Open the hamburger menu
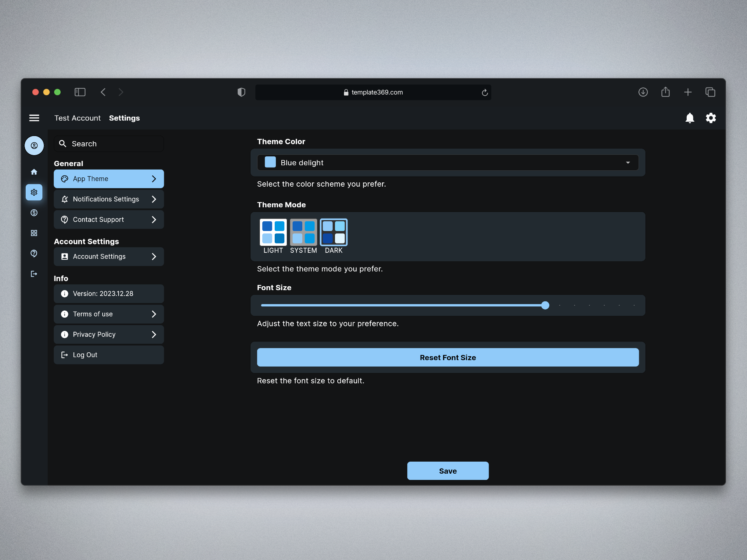Screen dimensions: 747x560 coord(34,118)
